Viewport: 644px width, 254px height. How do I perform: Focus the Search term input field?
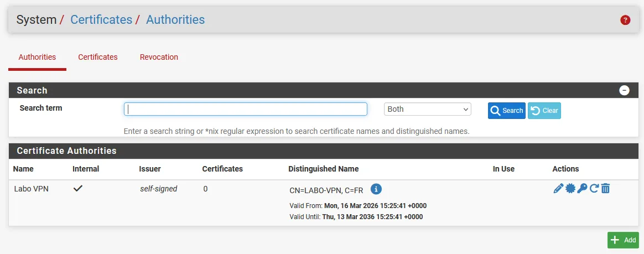(x=245, y=109)
